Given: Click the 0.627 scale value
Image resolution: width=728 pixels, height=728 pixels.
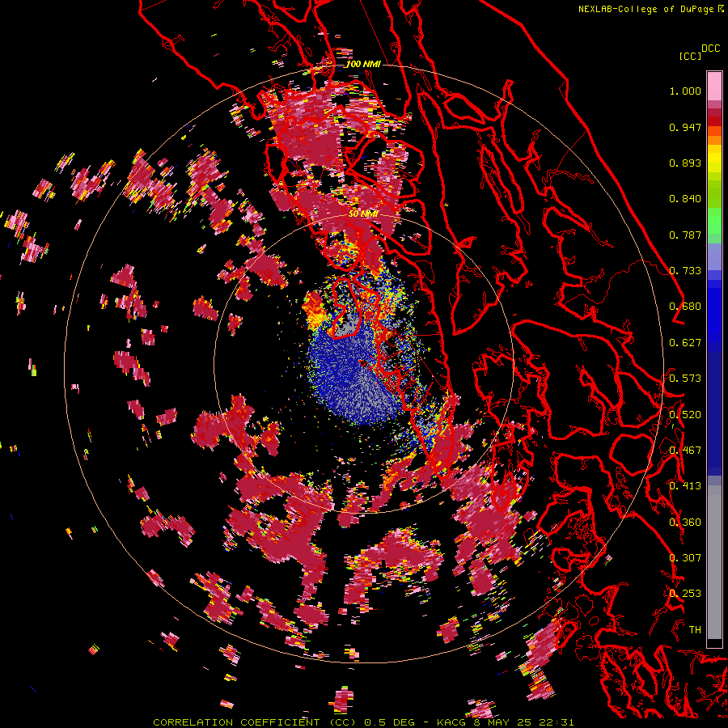Looking at the screenshot, I should [685, 343].
